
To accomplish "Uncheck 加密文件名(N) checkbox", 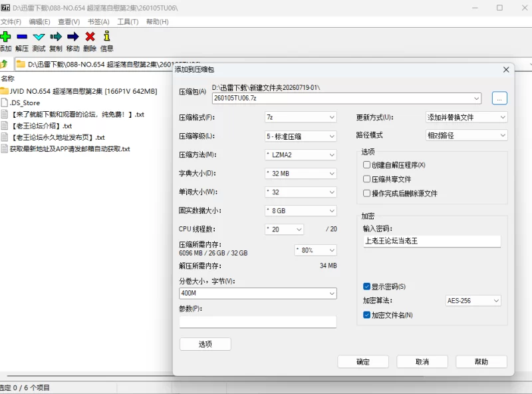I will pos(366,315).
